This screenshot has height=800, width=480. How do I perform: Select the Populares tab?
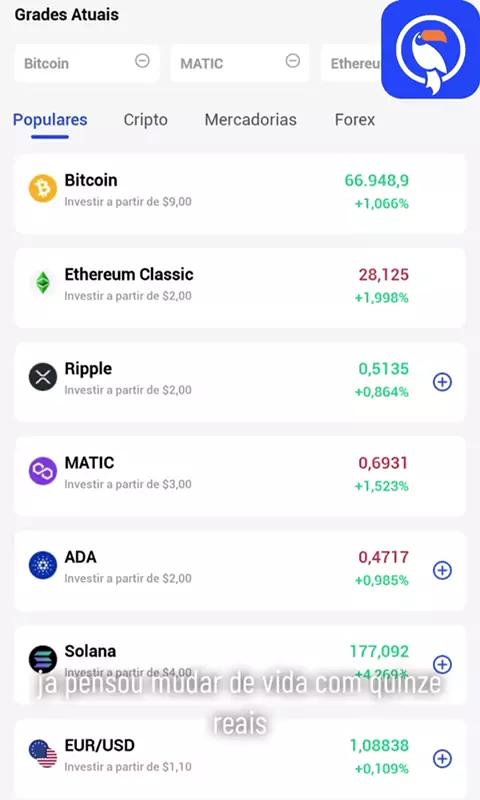point(50,119)
